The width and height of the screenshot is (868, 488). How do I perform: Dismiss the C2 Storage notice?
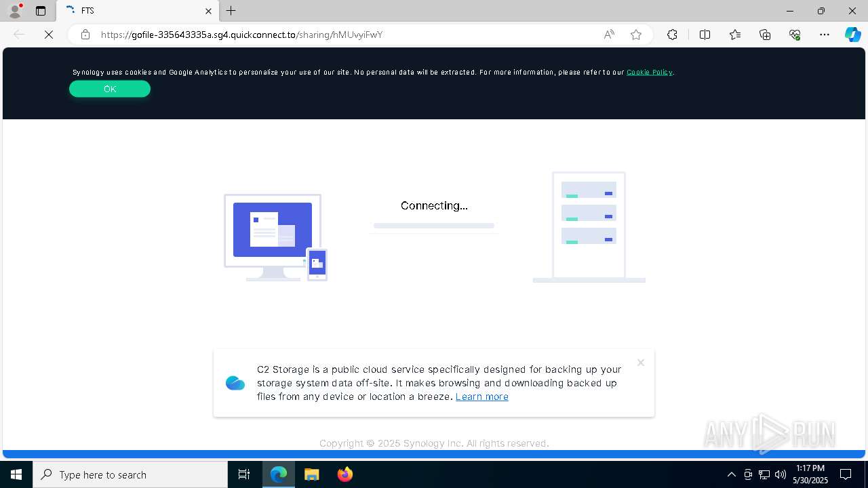(641, 363)
